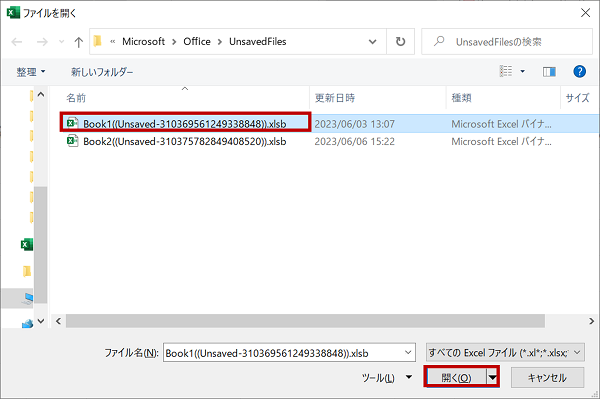Sort by Name (名前) column header

click(x=185, y=98)
